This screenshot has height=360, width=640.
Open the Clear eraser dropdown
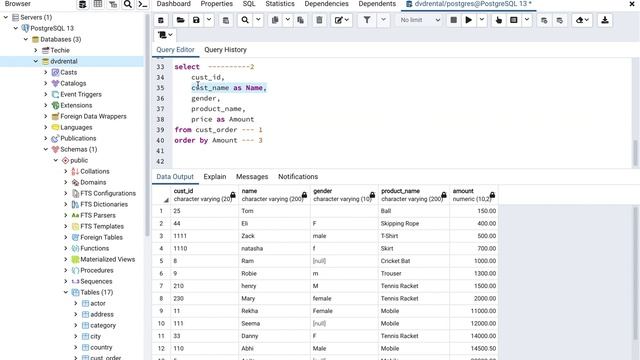582,20
